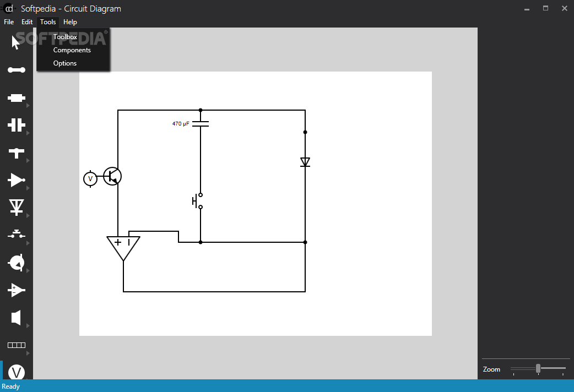Click the 470 µF label text
Viewport: 574px width, 392px height.
(x=181, y=124)
